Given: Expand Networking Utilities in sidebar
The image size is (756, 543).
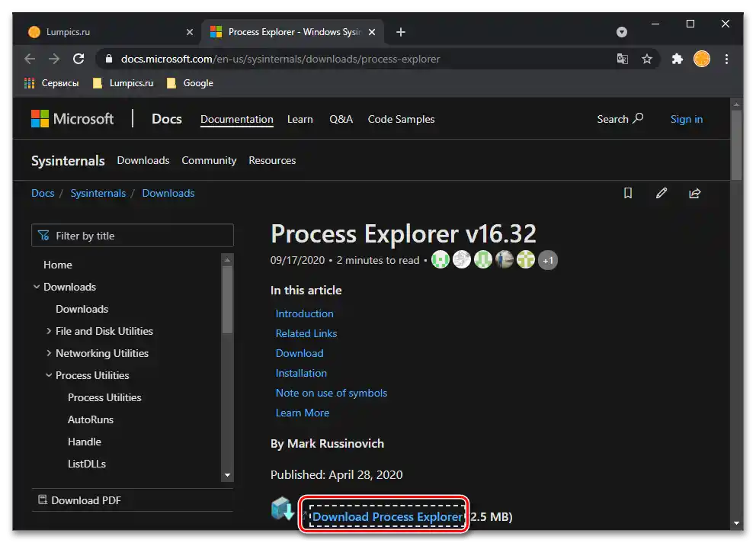Looking at the screenshot, I should 49,353.
